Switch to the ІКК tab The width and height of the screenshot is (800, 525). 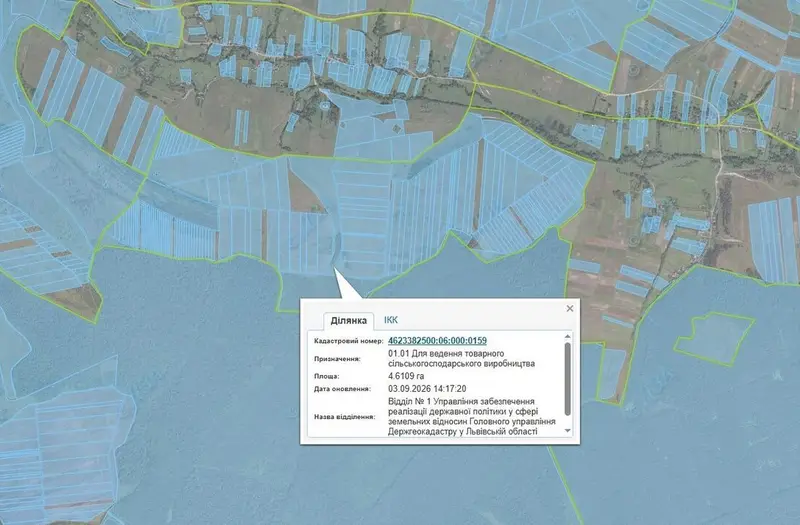point(391,320)
